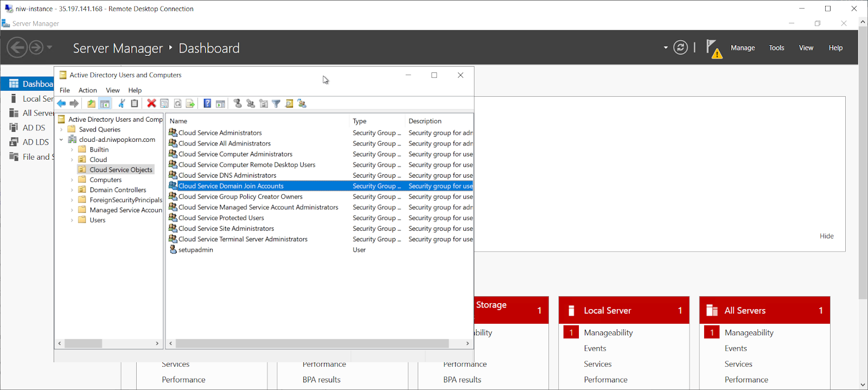
Task: Open Server Manager Manage menu
Action: (743, 48)
